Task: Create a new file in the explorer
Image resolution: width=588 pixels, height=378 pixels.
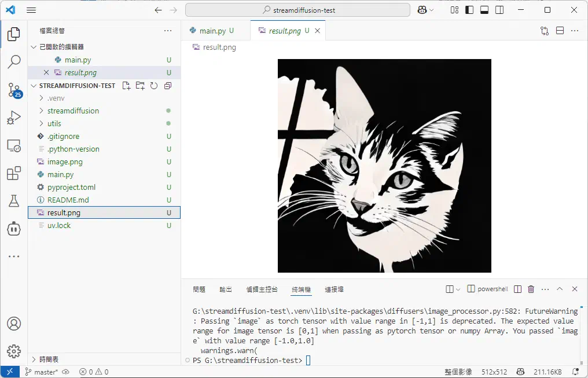Action: [x=126, y=85]
